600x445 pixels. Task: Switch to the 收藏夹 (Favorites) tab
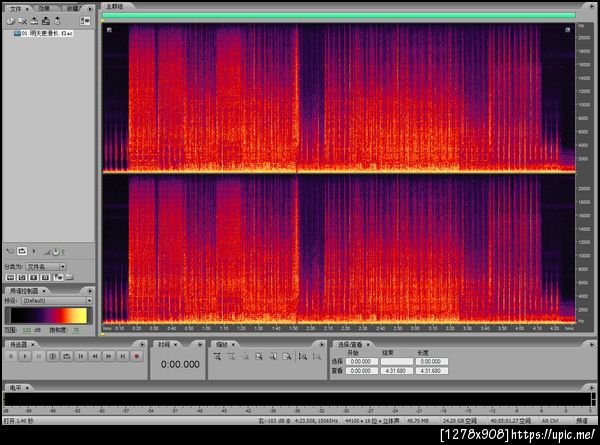pyautogui.click(x=73, y=8)
